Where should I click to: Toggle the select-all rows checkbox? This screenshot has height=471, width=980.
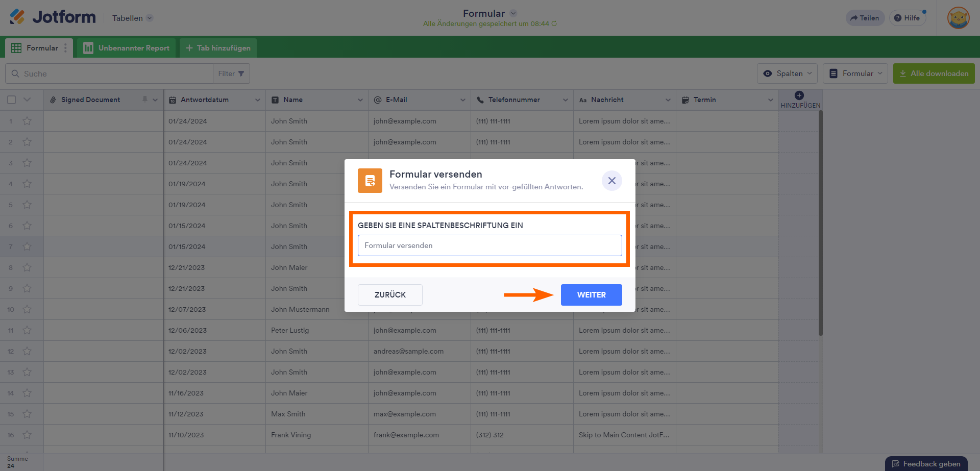[11, 100]
